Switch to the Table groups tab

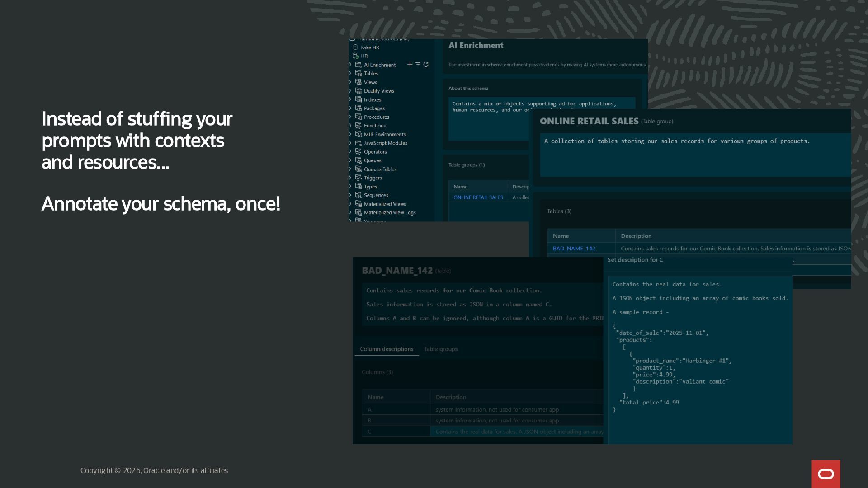pyautogui.click(x=441, y=349)
